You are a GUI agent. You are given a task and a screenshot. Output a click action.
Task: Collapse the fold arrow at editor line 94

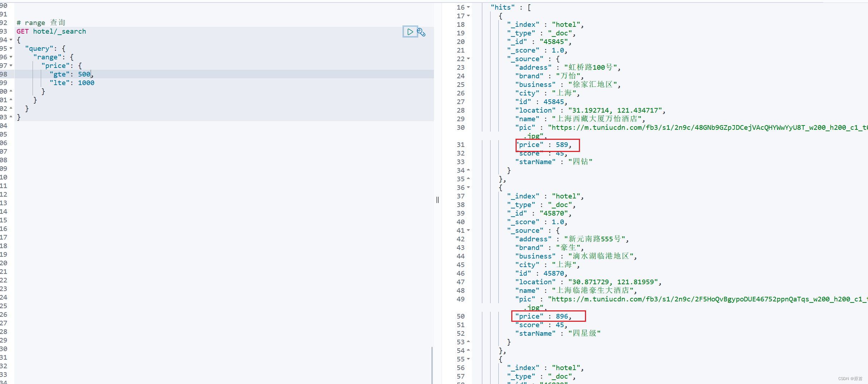11,40
